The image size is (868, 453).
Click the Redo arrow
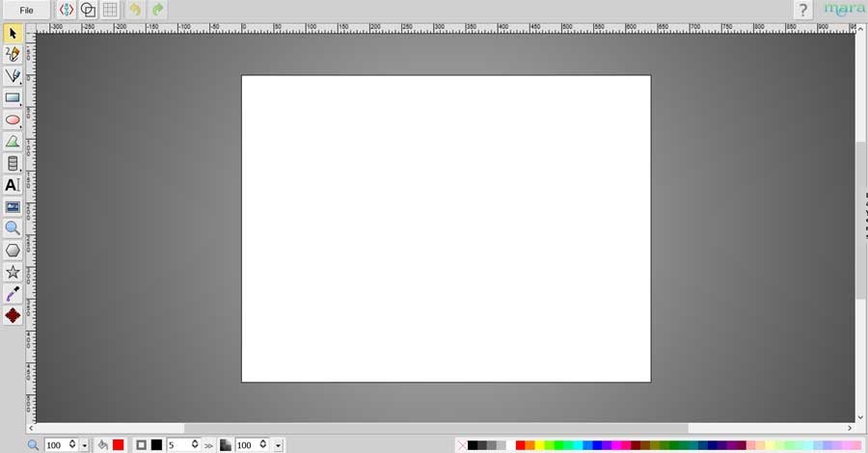tap(158, 10)
